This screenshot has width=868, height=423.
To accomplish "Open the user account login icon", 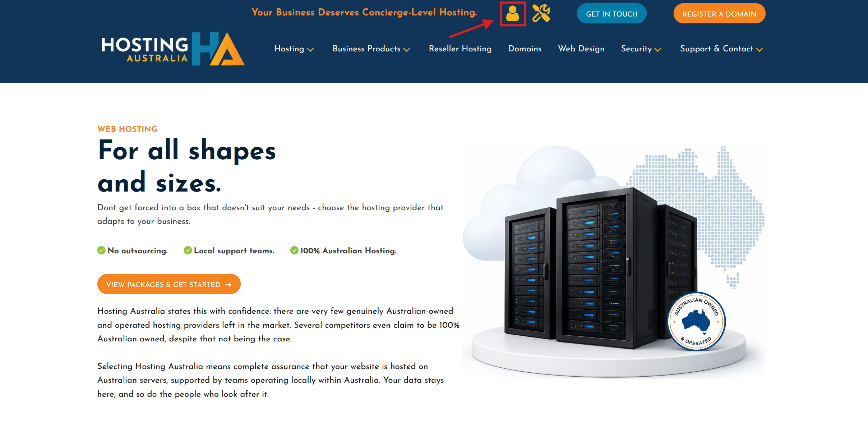I will pyautogui.click(x=513, y=14).
